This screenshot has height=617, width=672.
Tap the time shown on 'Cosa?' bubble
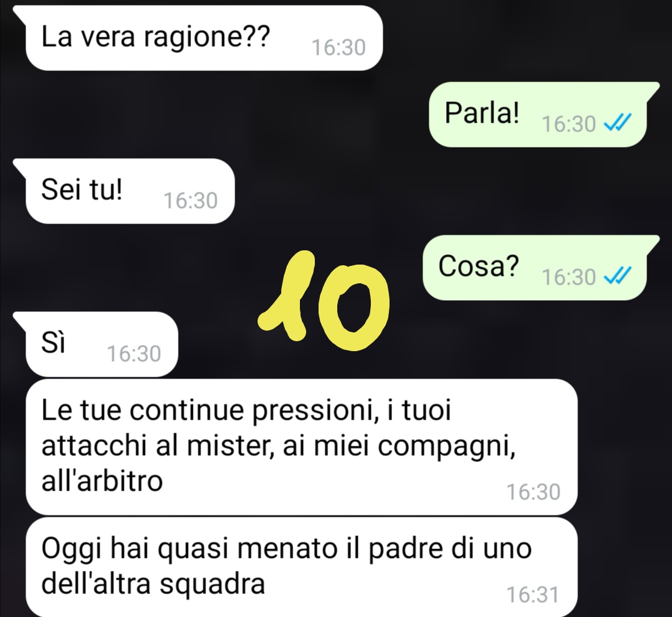(569, 276)
